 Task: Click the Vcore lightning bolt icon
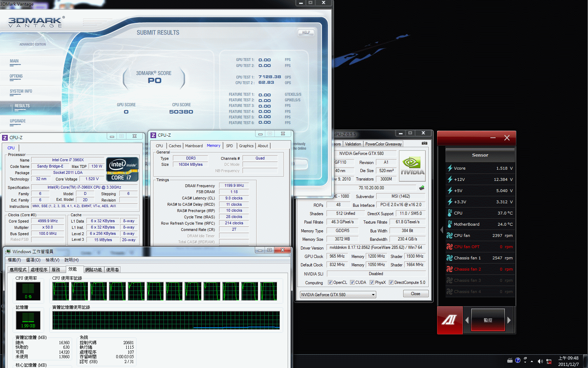(x=450, y=168)
